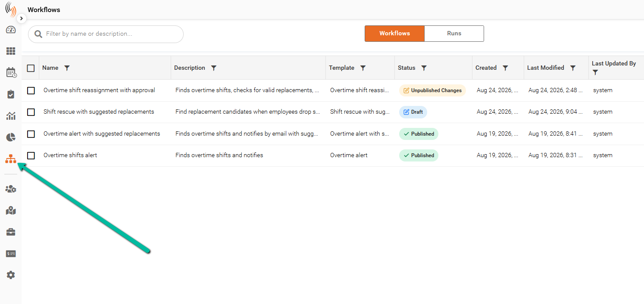Image resolution: width=644 pixels, height=304 pixels.
Task: Open Overtime shift reassignment with approval workflow
Action: pyautogui.click(x=99, y=90)
